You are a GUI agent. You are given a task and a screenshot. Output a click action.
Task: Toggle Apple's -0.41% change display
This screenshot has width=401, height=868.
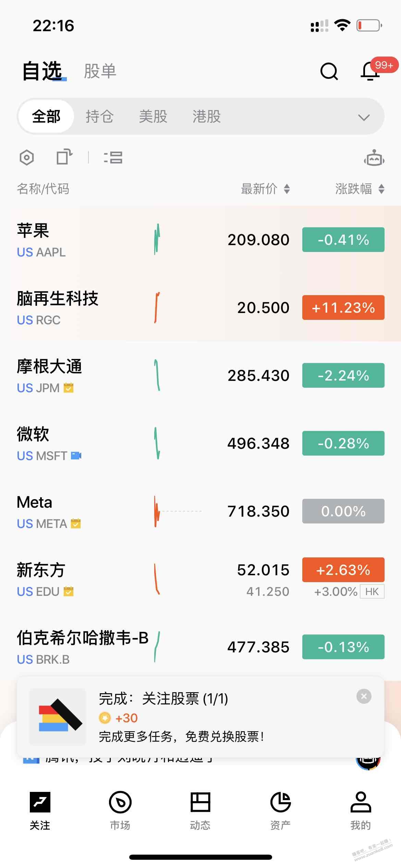point(343,240)
